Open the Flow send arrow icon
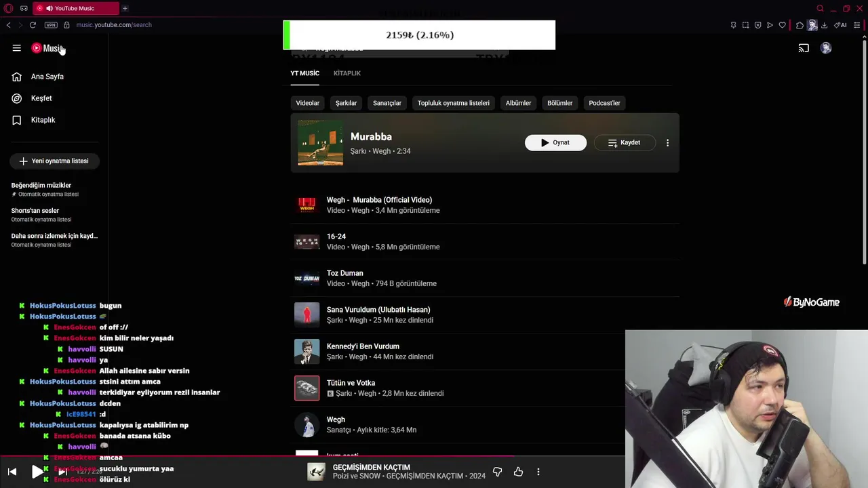 point(770,25)
